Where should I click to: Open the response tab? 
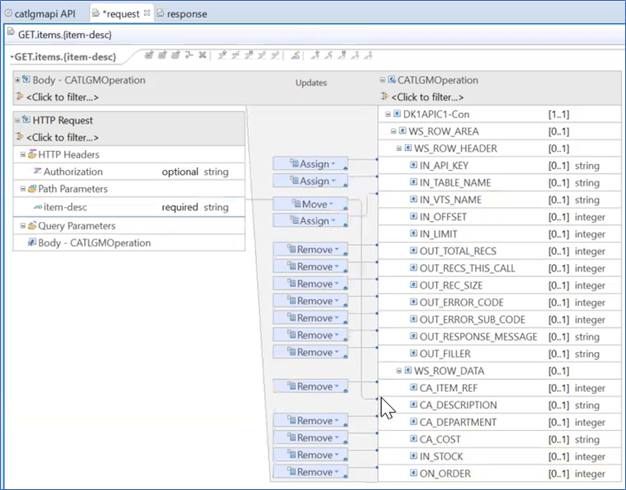(x=182, y=14)
